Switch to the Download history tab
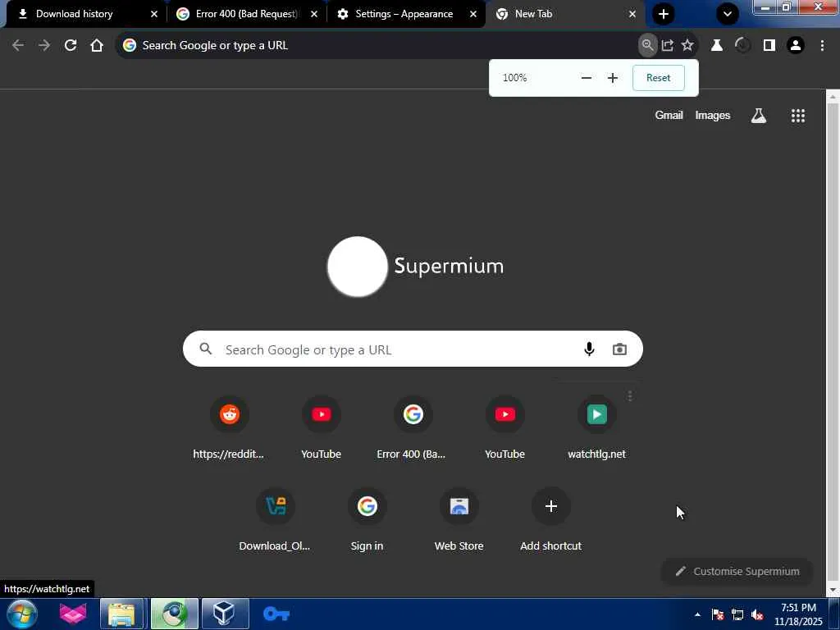The height and width of the screenshot is (630, 840). 83,14
